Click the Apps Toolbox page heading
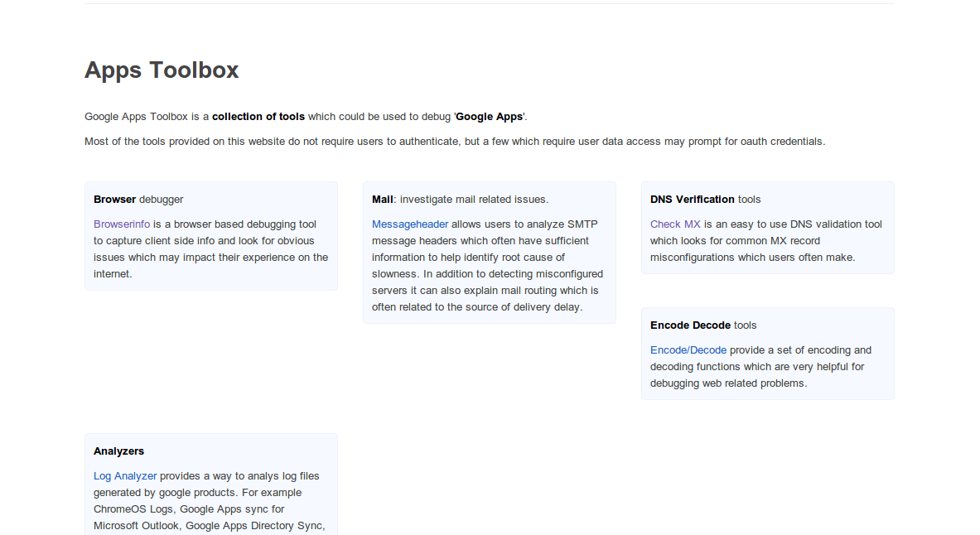 162,70
